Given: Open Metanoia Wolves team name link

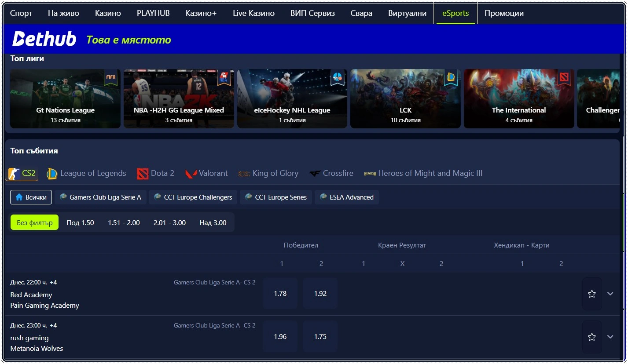Looking at the screenshot, I should [37, 349].
